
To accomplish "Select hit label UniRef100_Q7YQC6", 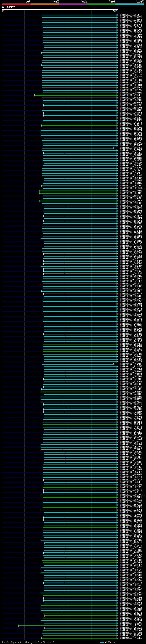I will click(x=131, y=605).
